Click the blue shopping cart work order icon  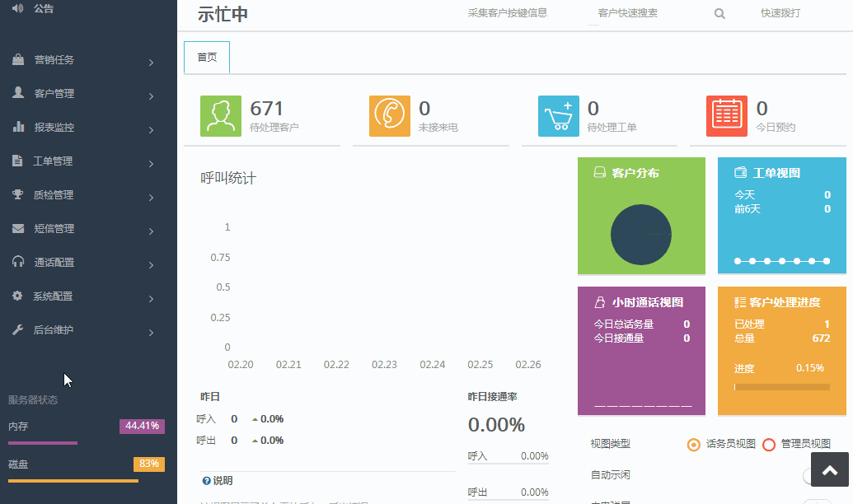(x=559, y=116)
